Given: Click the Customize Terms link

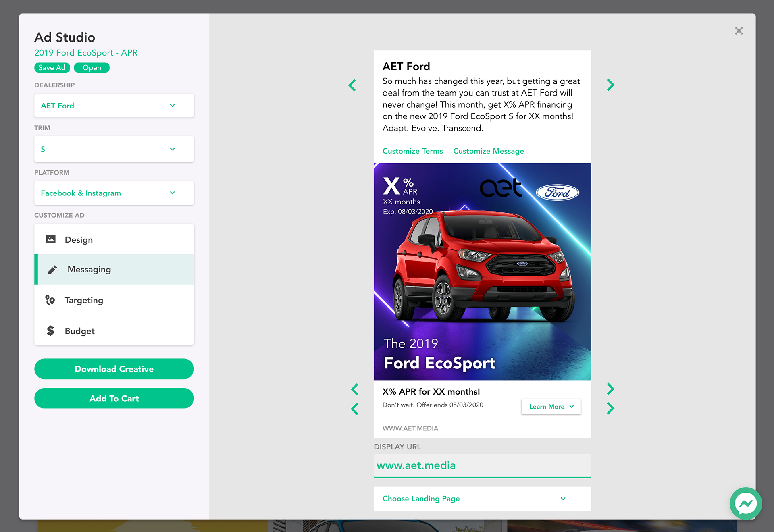Looking at the screenshot, I should pyautogui.click(x=412, y=151).
